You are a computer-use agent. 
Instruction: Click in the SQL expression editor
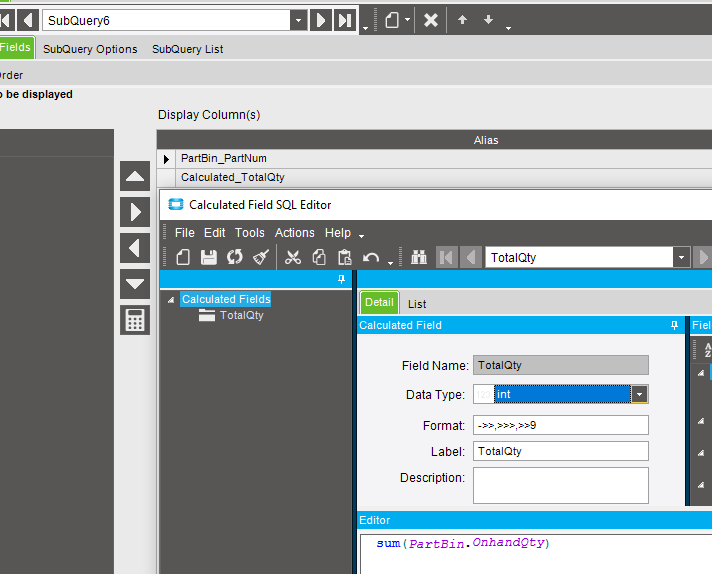pos(536,554)
